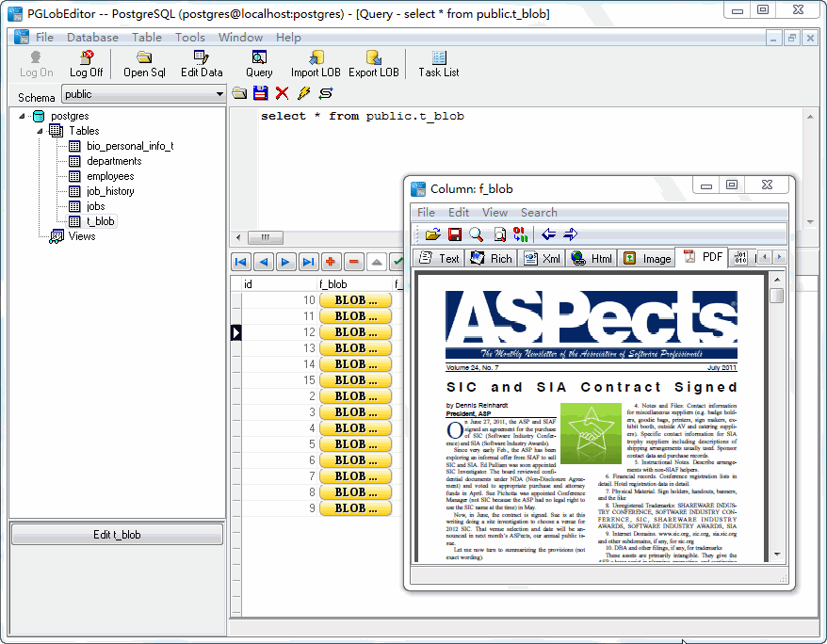Select the bio_personal_info_t table

point(130,146)
